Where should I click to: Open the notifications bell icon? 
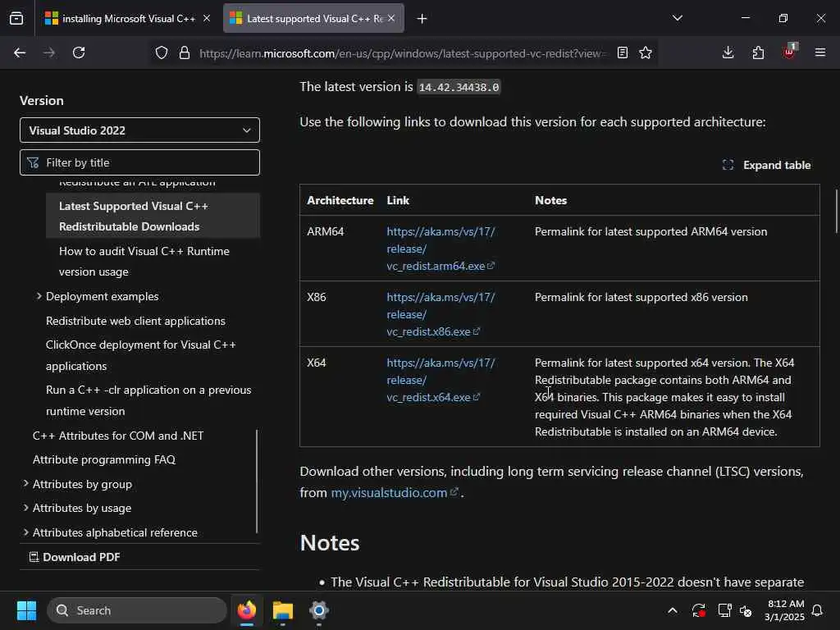point(818,610)
